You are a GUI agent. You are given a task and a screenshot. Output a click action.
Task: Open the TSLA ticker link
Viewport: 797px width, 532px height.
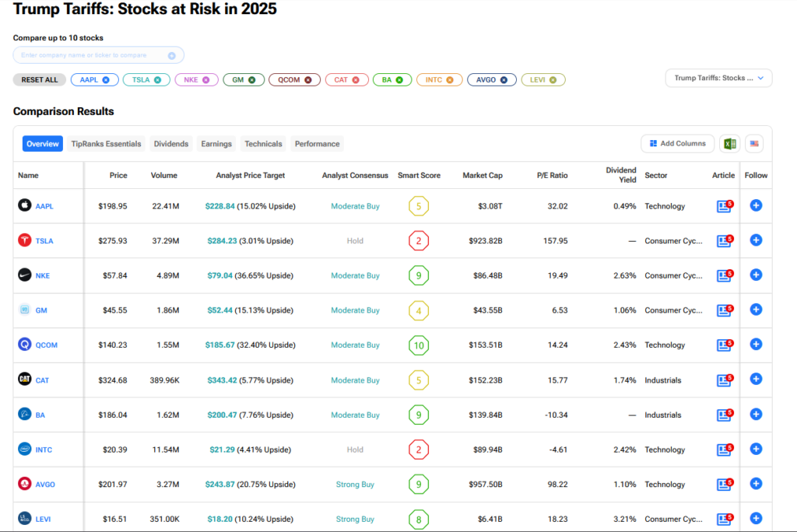(44, 241)
